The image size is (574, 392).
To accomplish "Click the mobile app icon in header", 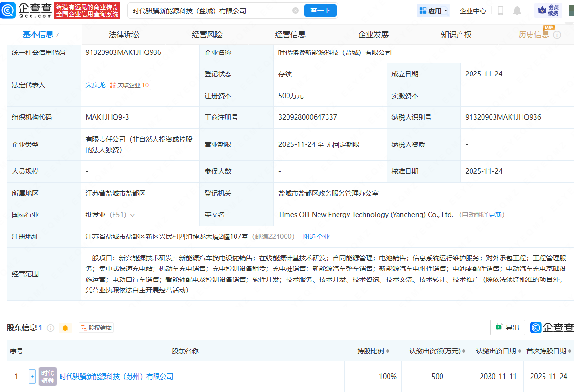I will tap(501, 10).
